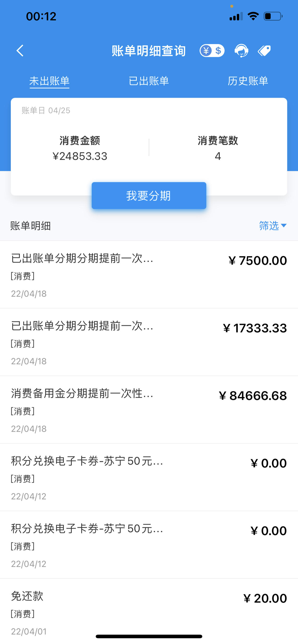298x644 pixels.
Task: Expand the 筛选 filter dropdown
Action: click(273, 225)
